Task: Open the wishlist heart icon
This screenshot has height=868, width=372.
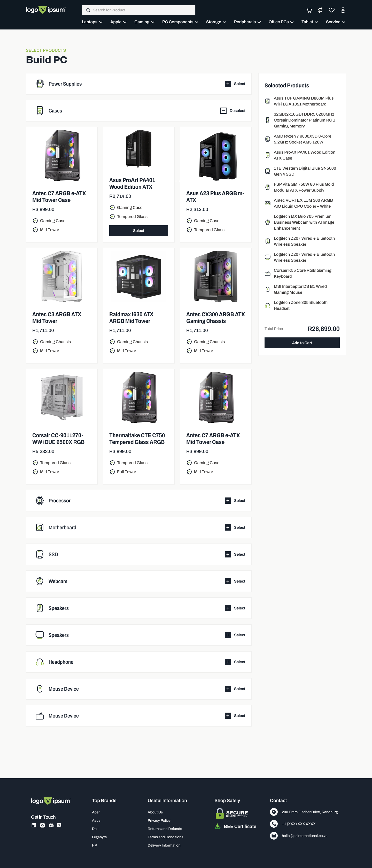Action: tap(332, 10)
